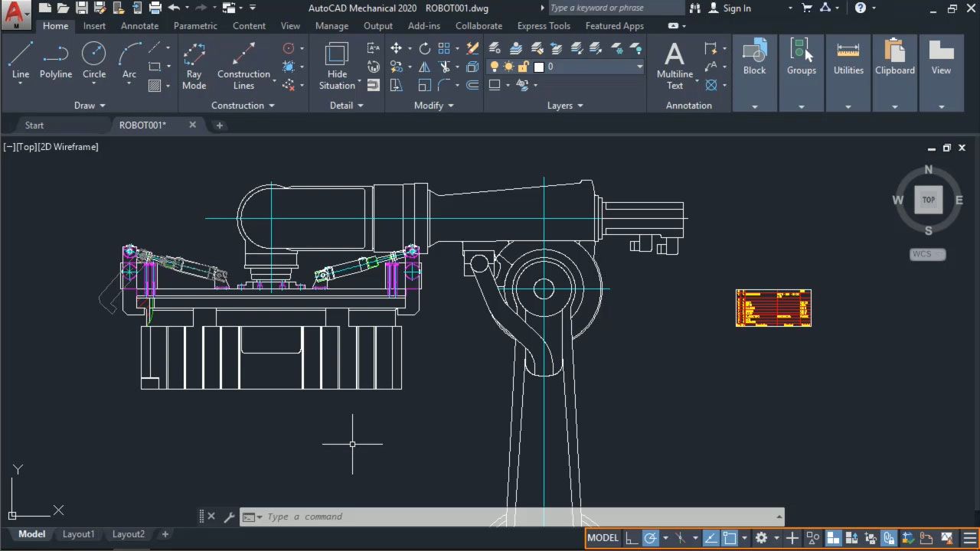Select the Trim scissors tool

point(444,67)
